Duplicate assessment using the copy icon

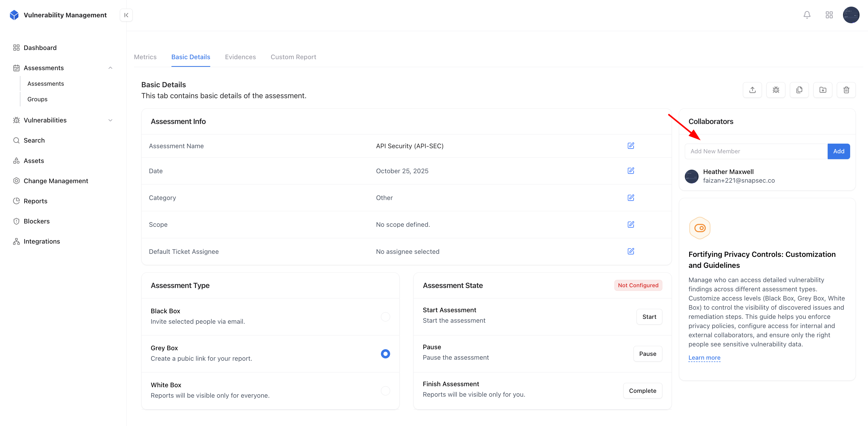[x=799, y=90]
